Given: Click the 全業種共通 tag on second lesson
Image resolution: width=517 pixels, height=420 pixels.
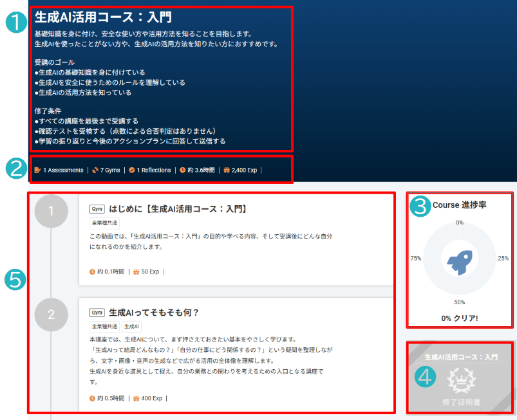Looking at the screenshot, I should (104, 327).
